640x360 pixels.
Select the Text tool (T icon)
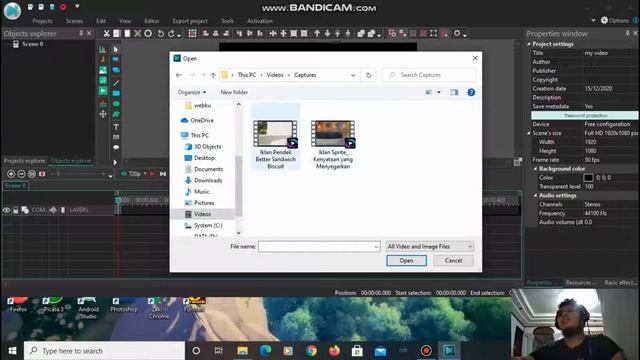(116, 127)
